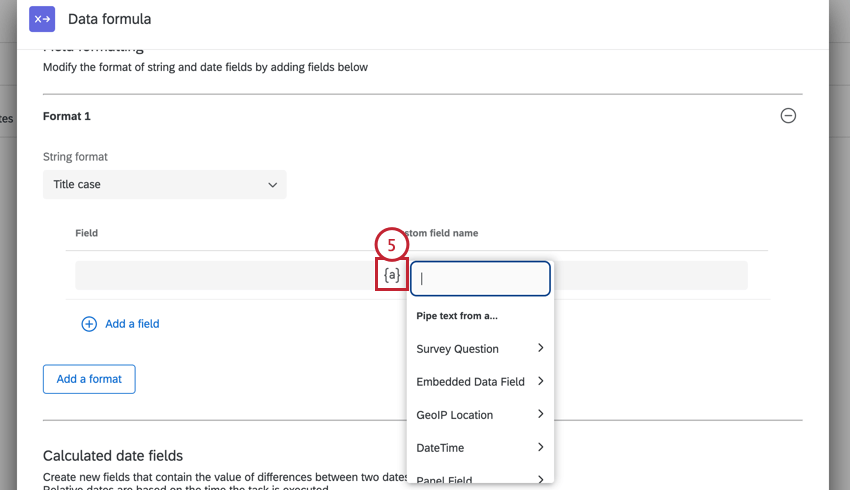Select Panel Field menu option

coord(444,480)
